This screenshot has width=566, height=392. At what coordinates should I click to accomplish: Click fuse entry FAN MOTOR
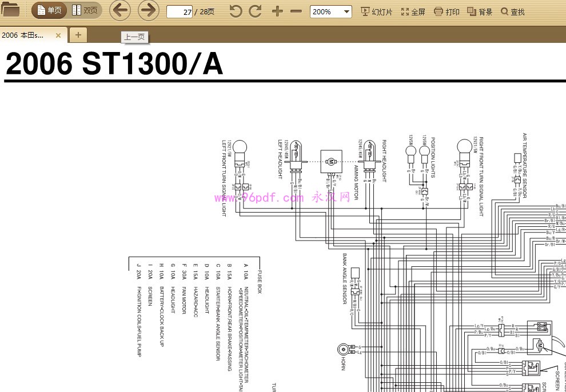184,300
